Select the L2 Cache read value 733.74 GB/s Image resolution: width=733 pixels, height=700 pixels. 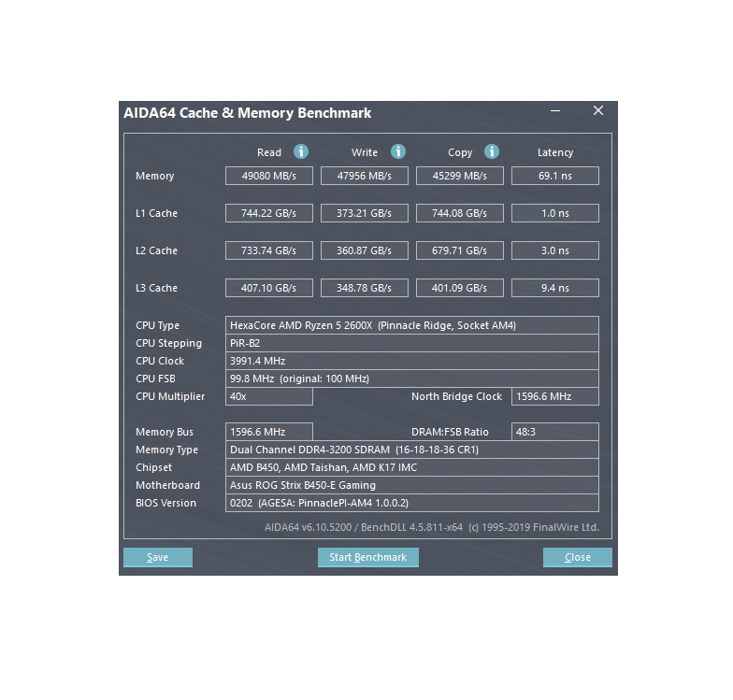tap(269, 250)
